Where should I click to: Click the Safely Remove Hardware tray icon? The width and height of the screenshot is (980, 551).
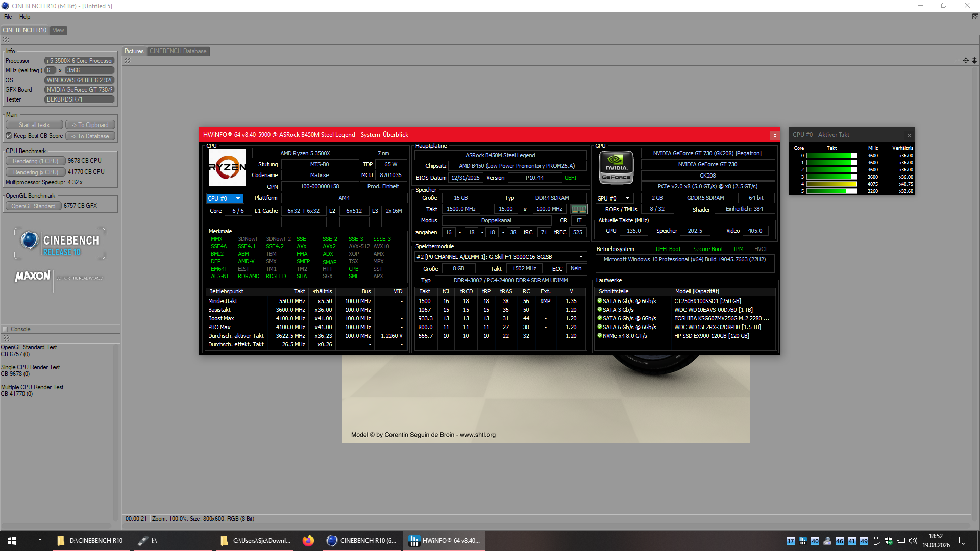(x=876, y=541)
